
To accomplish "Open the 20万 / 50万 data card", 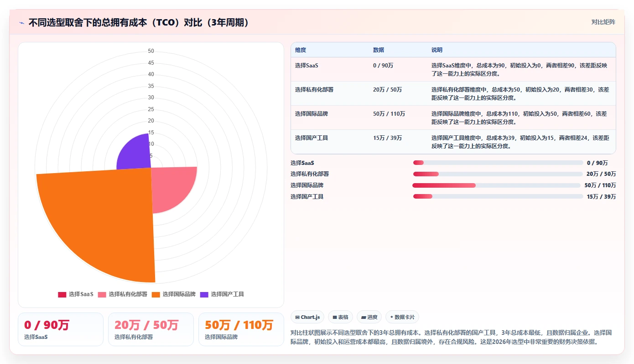I will [151, 329].
